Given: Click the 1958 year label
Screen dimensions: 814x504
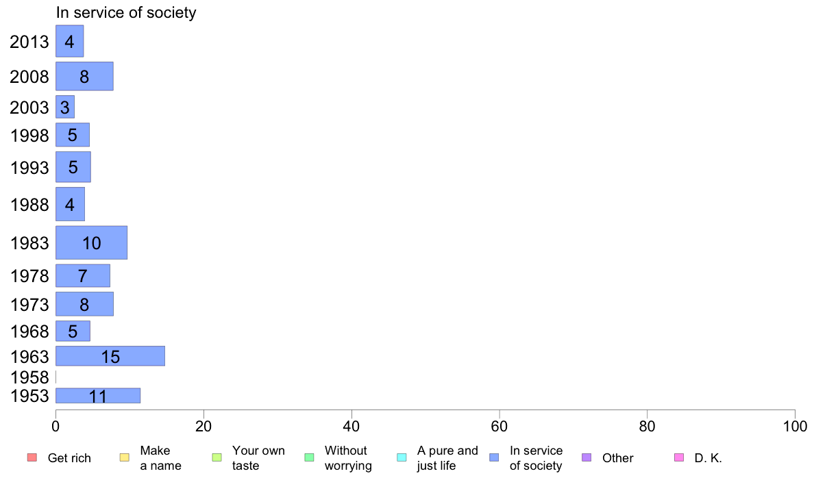Looking at the screenshot, I should 29,377.
